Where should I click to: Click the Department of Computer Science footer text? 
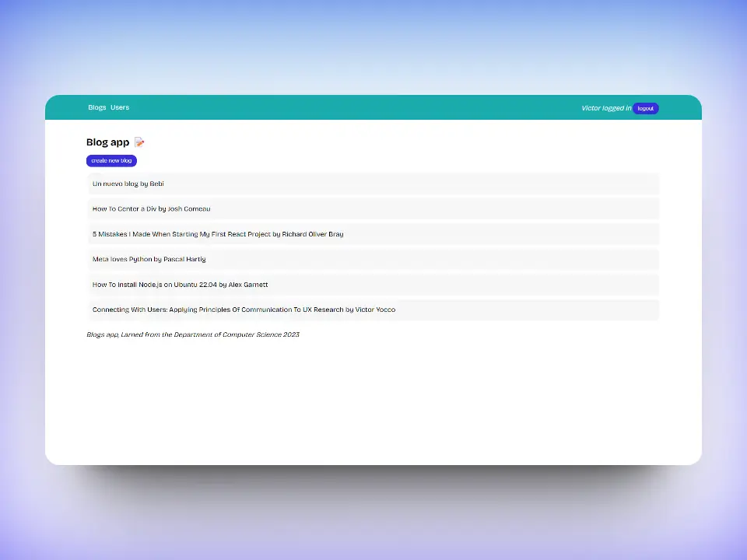click(193, 334)
